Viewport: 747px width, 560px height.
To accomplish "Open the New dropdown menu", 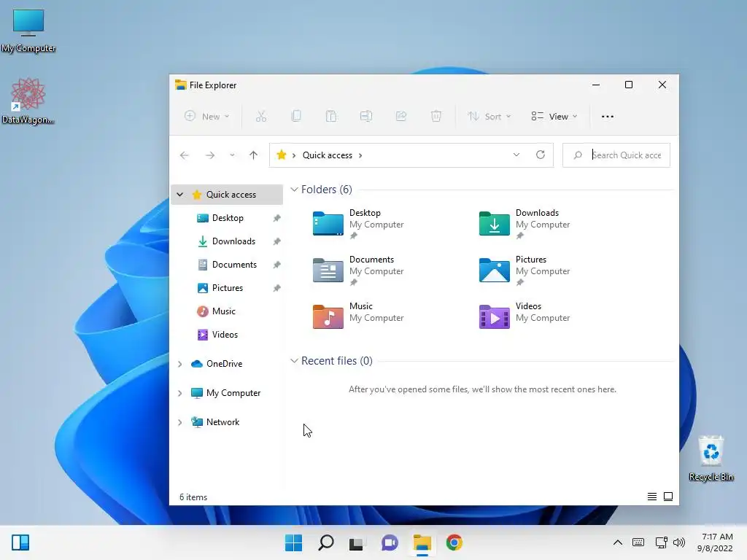I will coord(206,116).
